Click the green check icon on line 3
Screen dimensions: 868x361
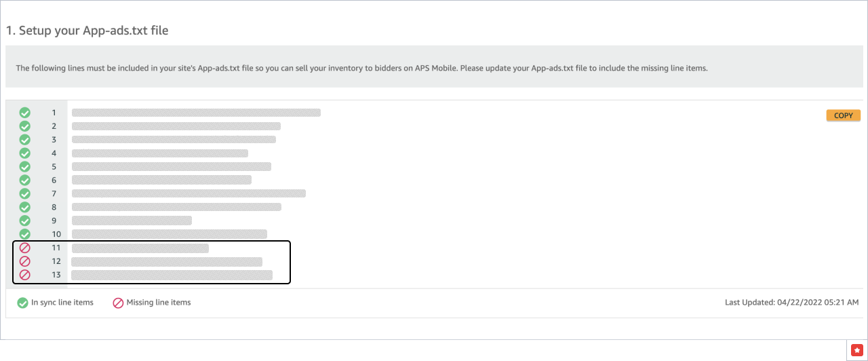pos(24,140)
